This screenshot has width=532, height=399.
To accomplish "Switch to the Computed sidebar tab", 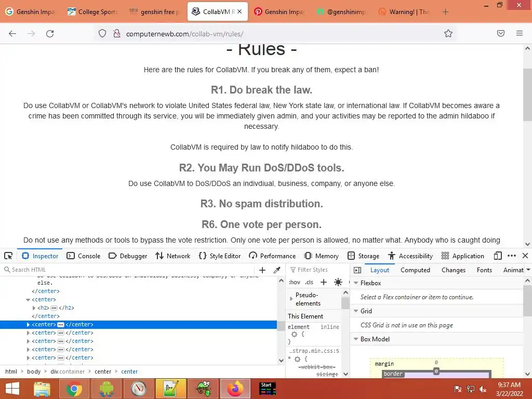I will 415,270.
